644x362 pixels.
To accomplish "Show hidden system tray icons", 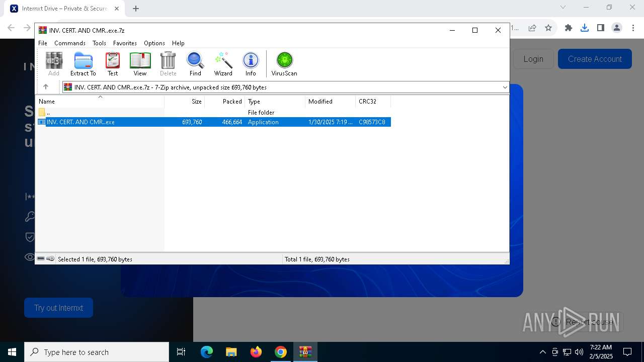I will point(542,352).
